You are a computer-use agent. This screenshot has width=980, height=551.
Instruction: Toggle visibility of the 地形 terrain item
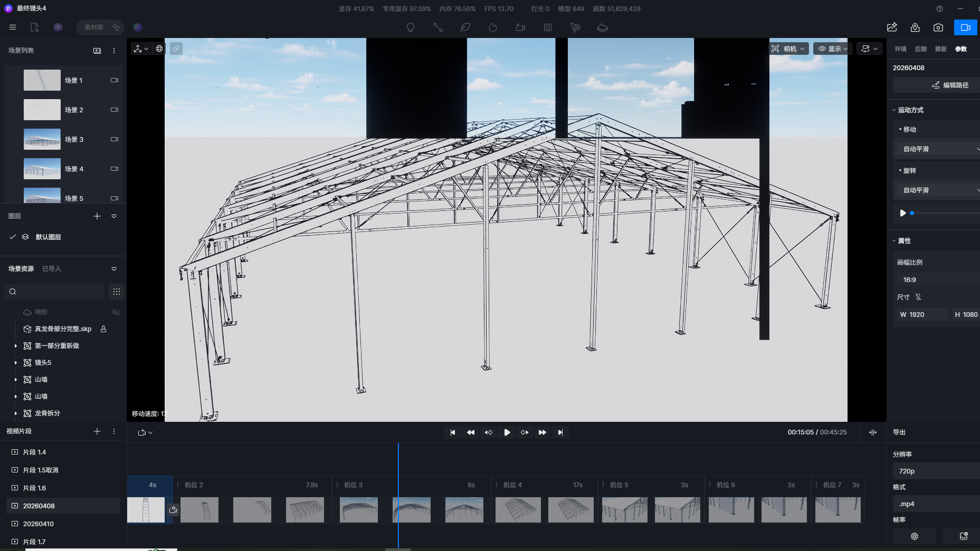click(116, 312)
